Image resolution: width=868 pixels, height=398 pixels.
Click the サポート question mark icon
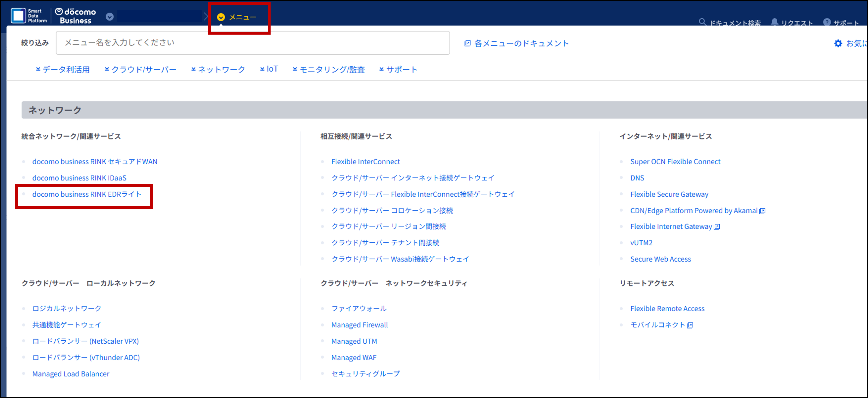tap(827, 22)
